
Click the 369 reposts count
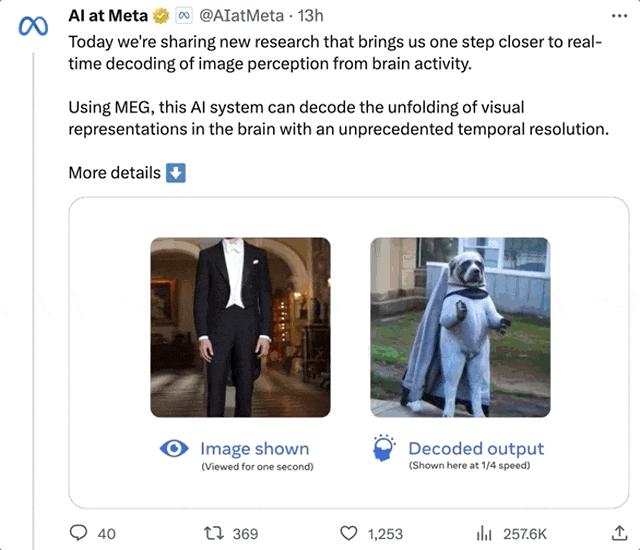tap(245, 534)
